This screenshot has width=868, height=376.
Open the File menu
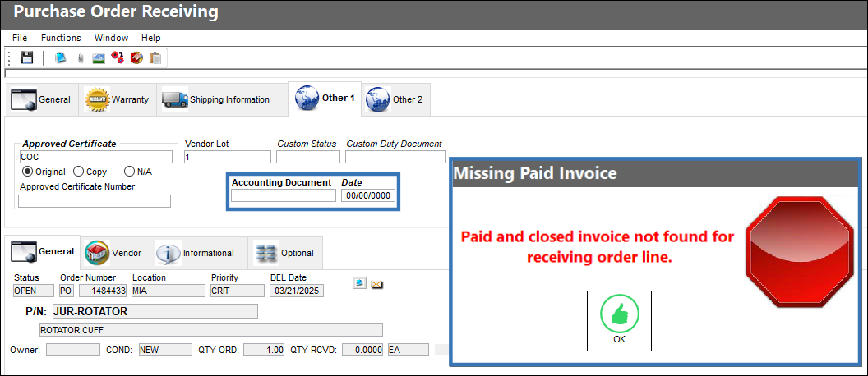(x=20, y=38)
